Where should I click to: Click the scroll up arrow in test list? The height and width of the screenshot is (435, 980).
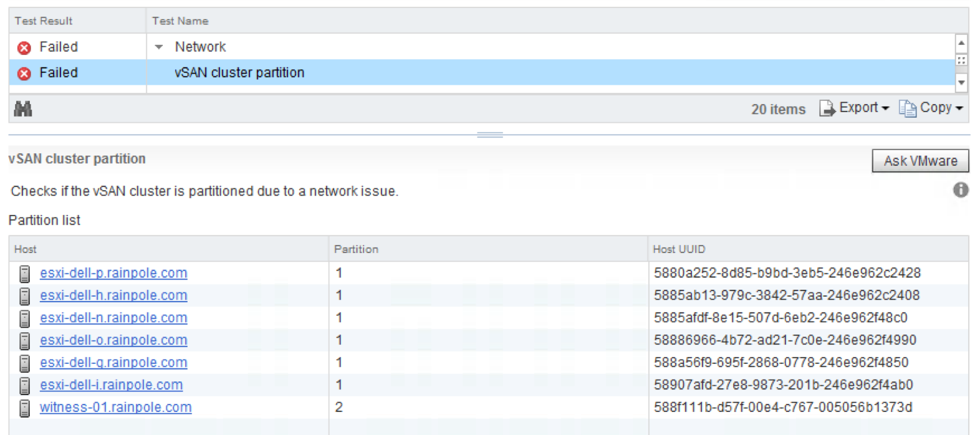coord(961,43)
